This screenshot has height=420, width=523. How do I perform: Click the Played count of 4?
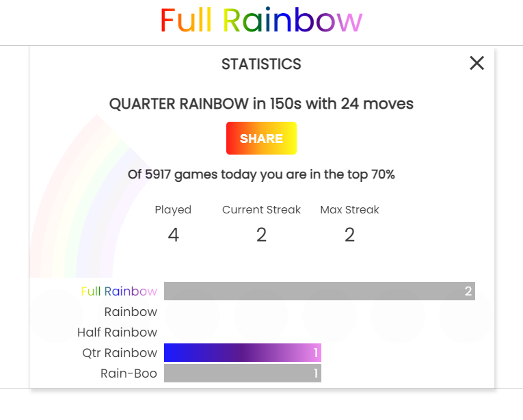(173, 235)
